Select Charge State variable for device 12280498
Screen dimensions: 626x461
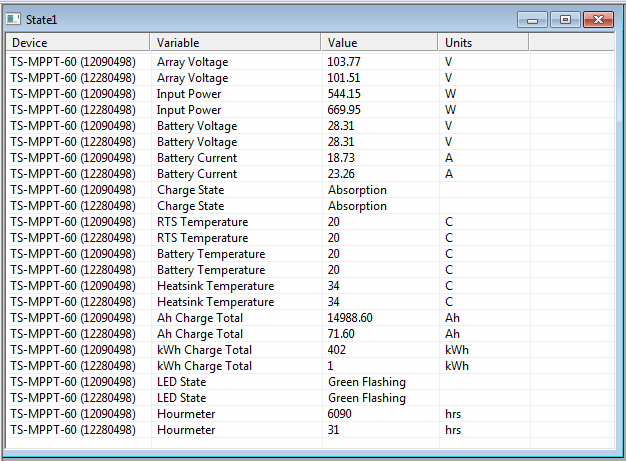[x=190, y=206]
